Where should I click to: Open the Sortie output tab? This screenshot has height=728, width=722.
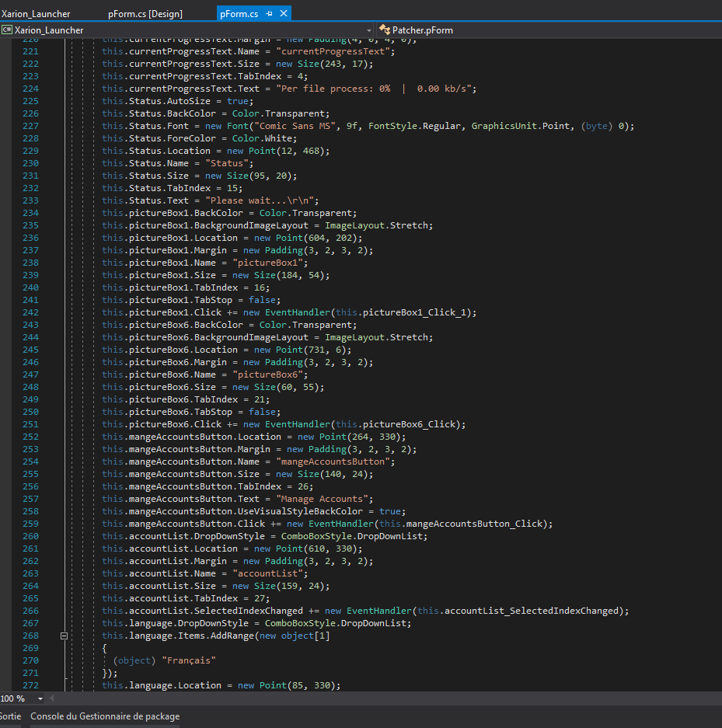click(x=10, y=716)
